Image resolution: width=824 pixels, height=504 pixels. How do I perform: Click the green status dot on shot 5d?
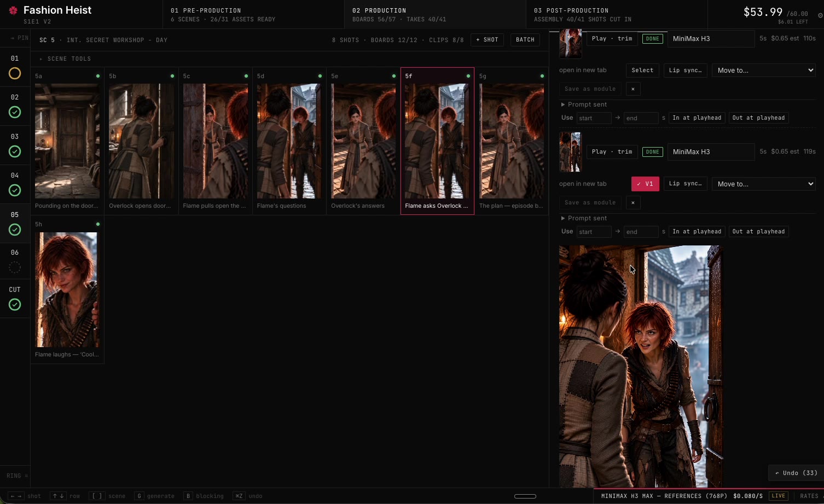(320, 76)
